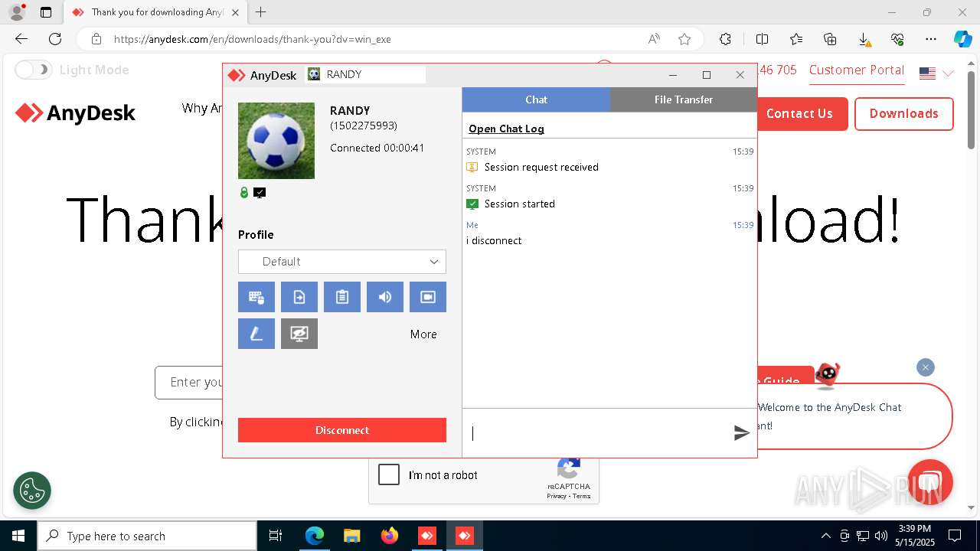
Task: Toggle privacy mode screen icon
Action: [x=299, y=334]
